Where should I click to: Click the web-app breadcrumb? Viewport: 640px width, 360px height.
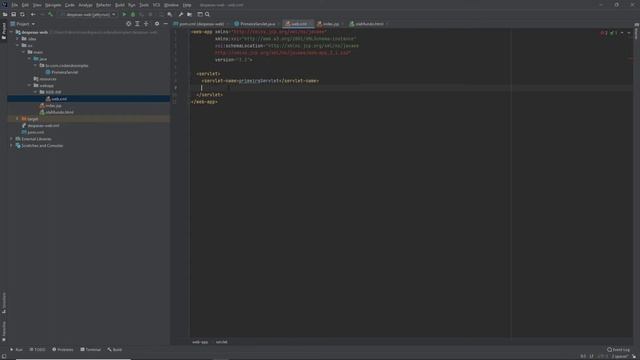pos(200,342)
